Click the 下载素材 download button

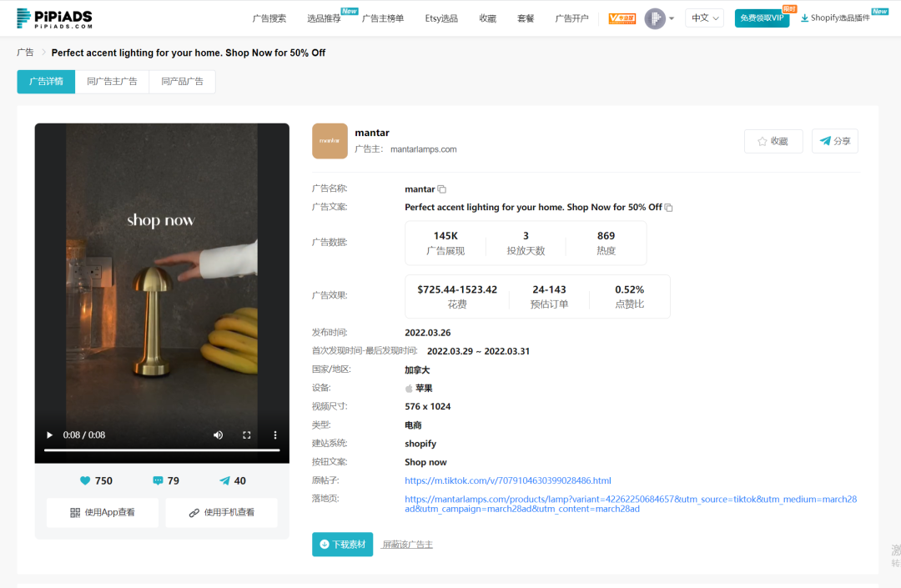[343, 545]
